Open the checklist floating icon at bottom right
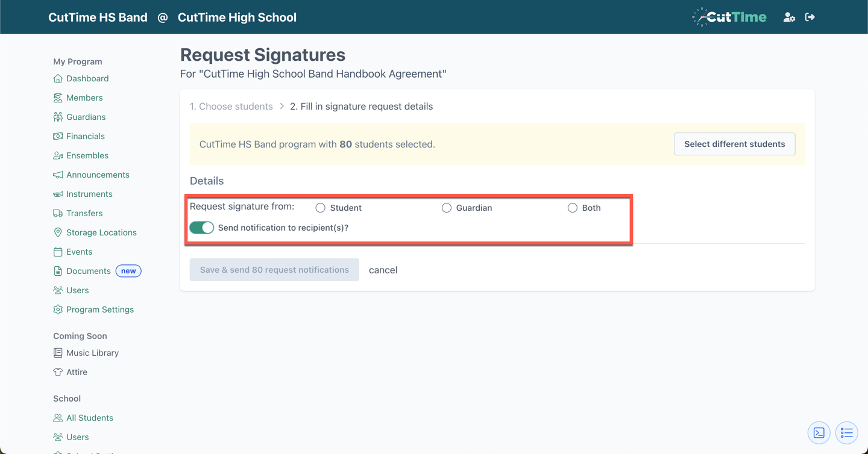The image size is (868, 454). point(846,432)
